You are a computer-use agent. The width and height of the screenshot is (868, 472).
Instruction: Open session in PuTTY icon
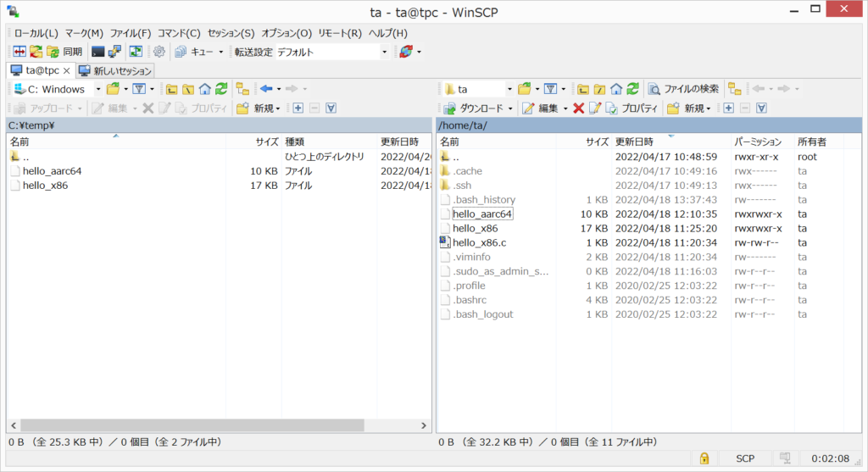coord(114,52)
